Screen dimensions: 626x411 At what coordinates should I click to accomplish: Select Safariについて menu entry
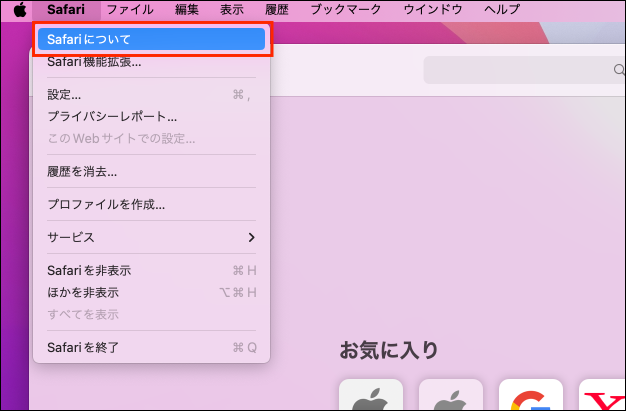tap(152, 39)
